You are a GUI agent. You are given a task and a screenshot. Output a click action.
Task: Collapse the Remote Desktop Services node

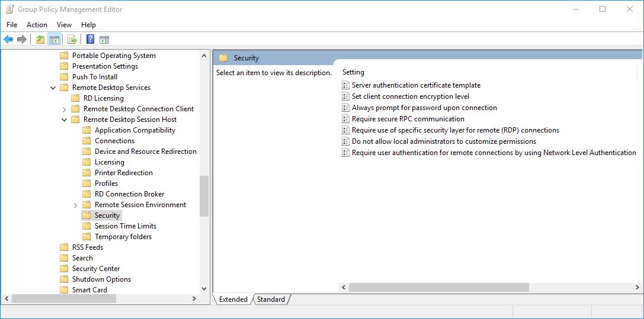point(53,88)
